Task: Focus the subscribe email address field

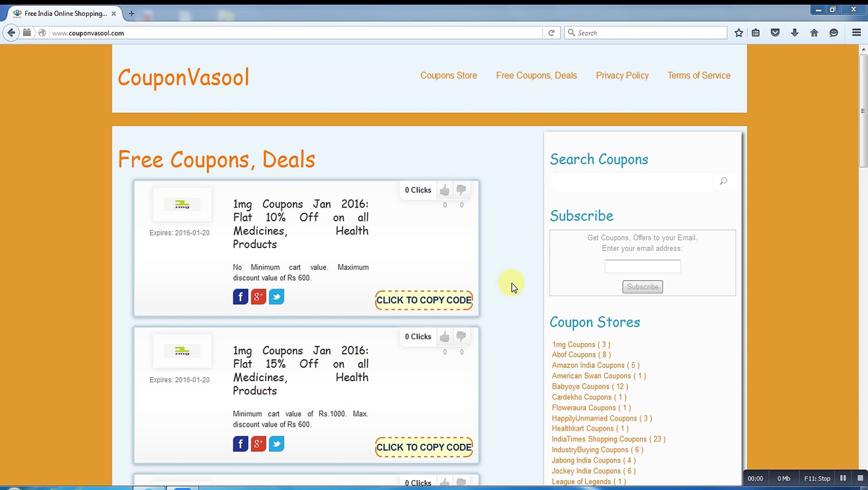Action: 643,266
